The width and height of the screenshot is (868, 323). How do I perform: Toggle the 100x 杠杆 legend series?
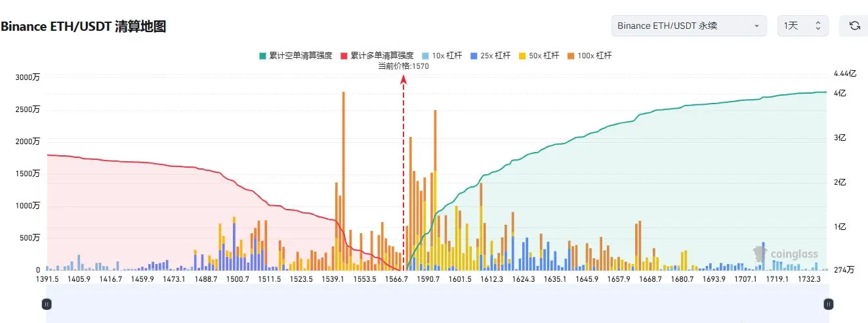tap(590, 56)
